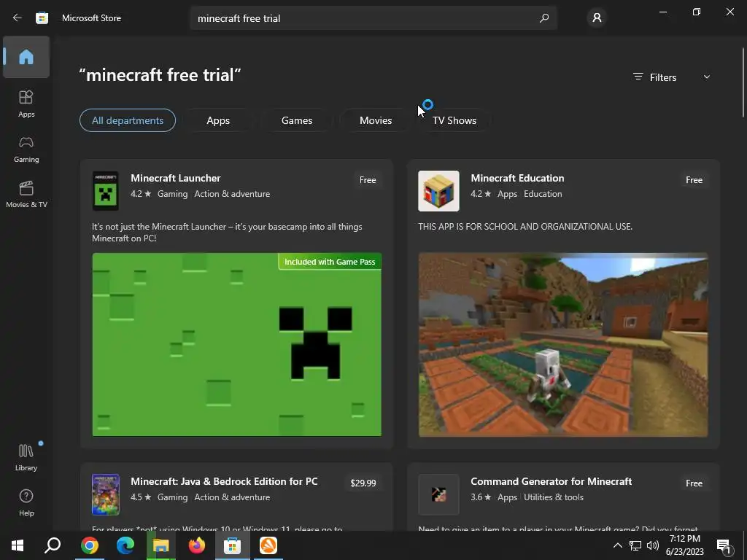Open Apps section in sidebar

point(26,104)
